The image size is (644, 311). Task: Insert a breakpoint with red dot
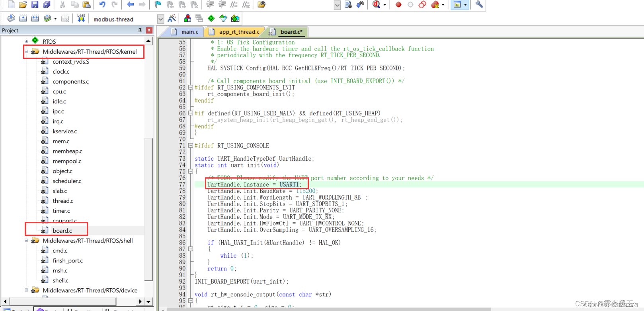398,4
